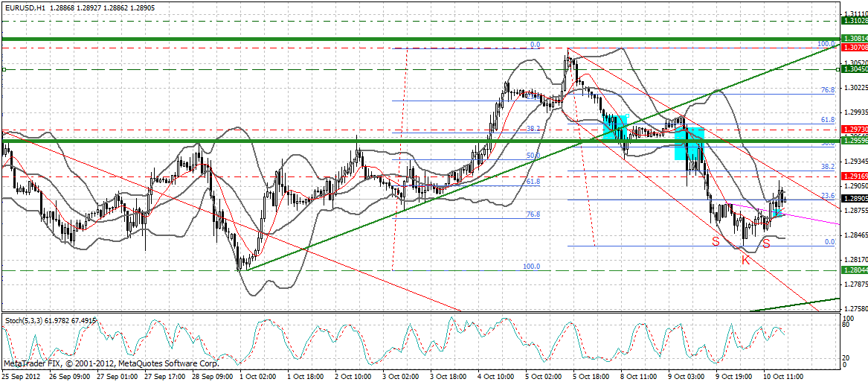Click the 23.6 level of the right Fibonacci

point(827,195)
